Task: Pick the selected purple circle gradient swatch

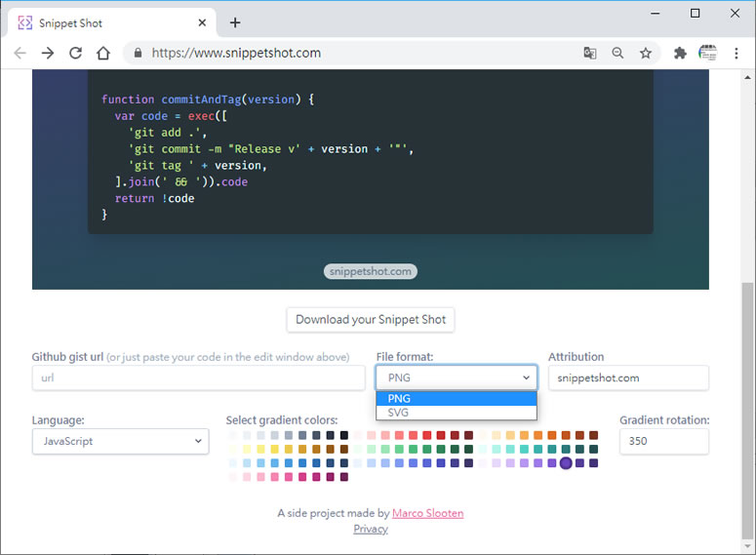Action: tap(566, 463)
